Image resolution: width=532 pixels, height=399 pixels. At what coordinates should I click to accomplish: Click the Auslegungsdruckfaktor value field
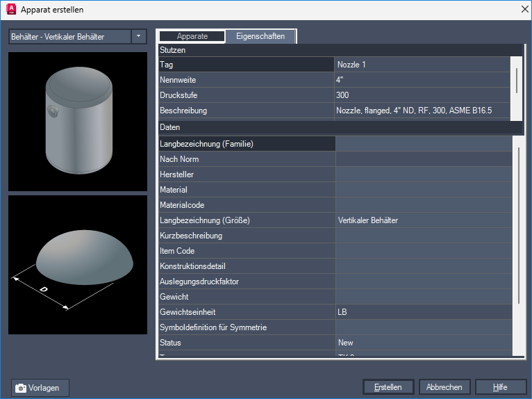click(x=424, y=281)
